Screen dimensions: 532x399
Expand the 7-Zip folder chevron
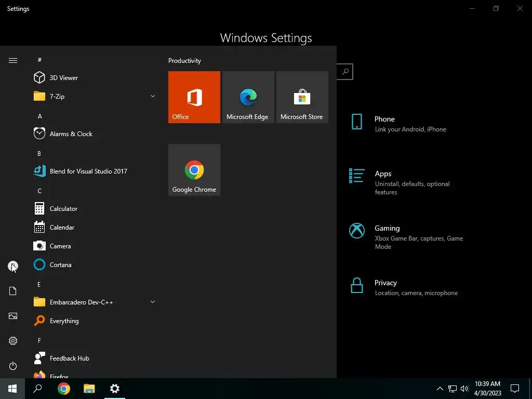(x=153, y=96)
